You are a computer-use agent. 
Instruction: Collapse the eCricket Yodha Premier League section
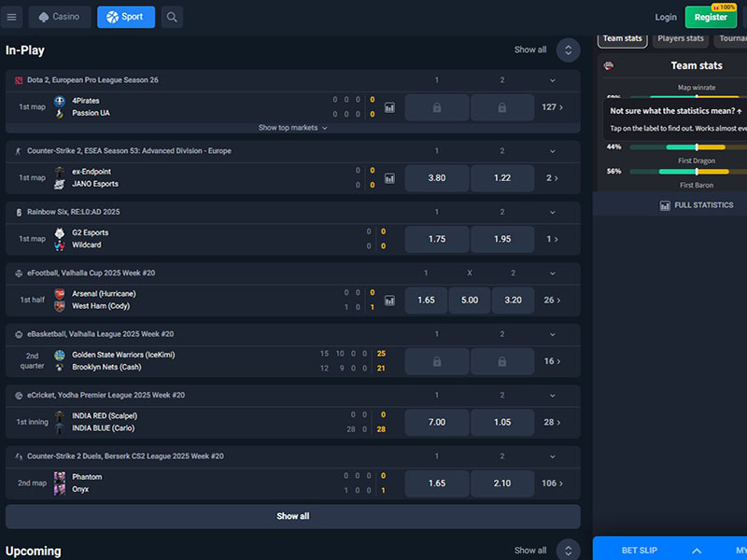(553, 395)
